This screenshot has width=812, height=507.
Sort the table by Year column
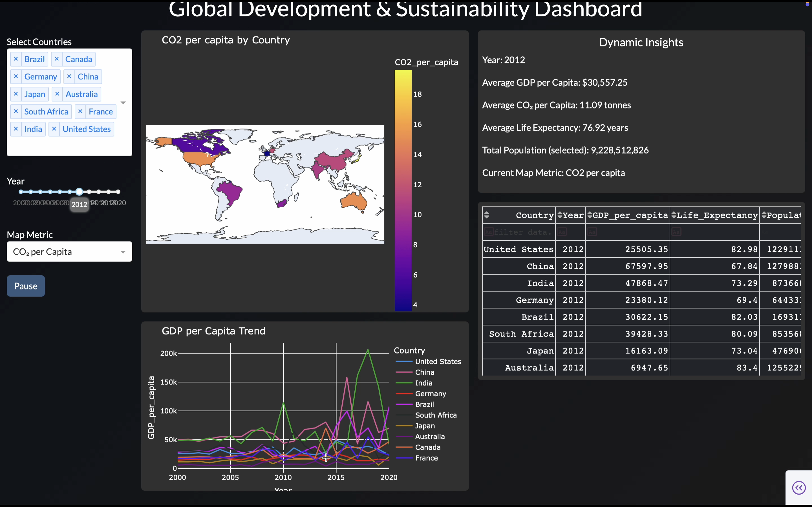click(559, 215)
